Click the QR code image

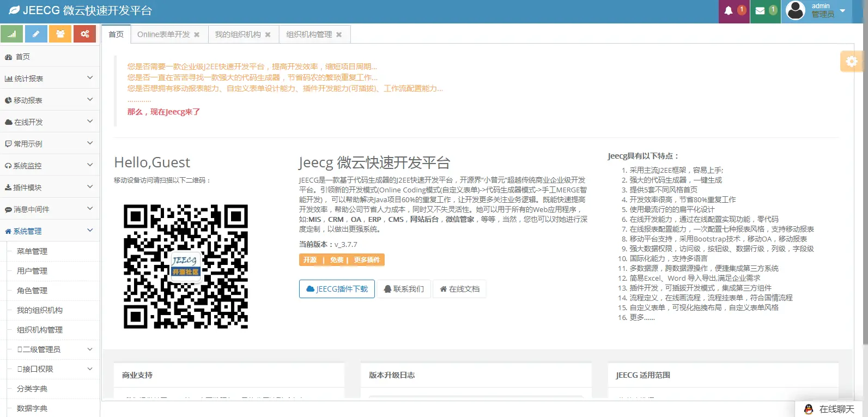coord(186,267)
